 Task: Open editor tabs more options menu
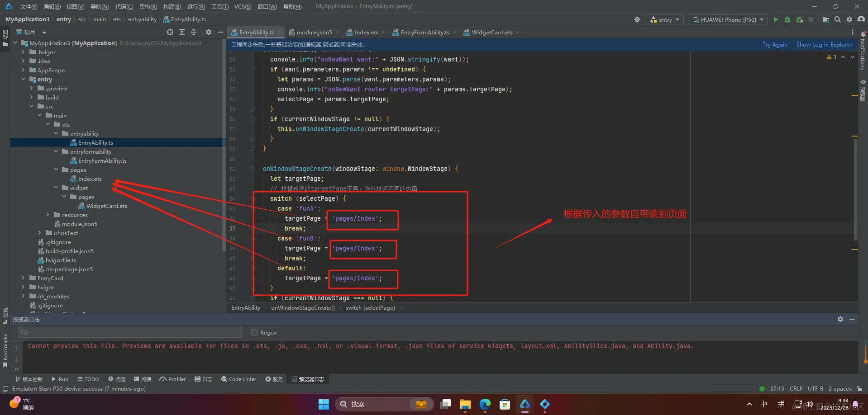(853, 32)
